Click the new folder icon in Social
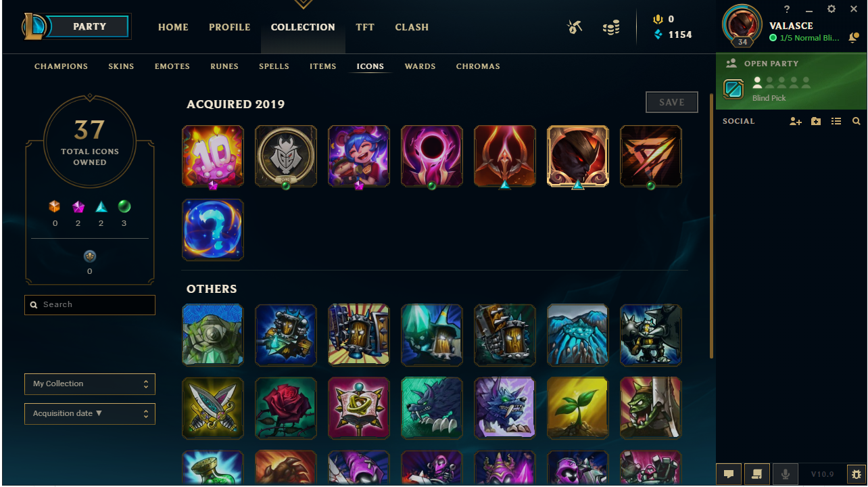Viewport: 868px width, 487px height. [816, 121]
